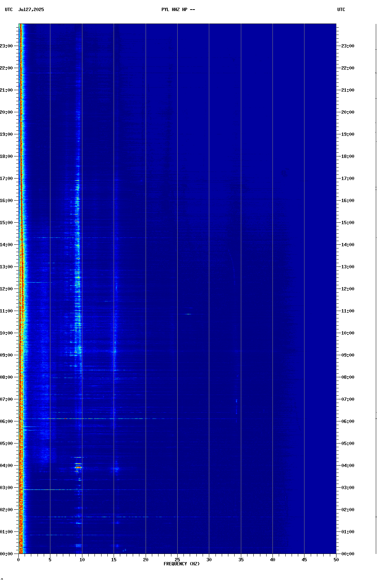
Task: Click the '19:00' label on the right time axis
Action: click(x=348, y=134)
